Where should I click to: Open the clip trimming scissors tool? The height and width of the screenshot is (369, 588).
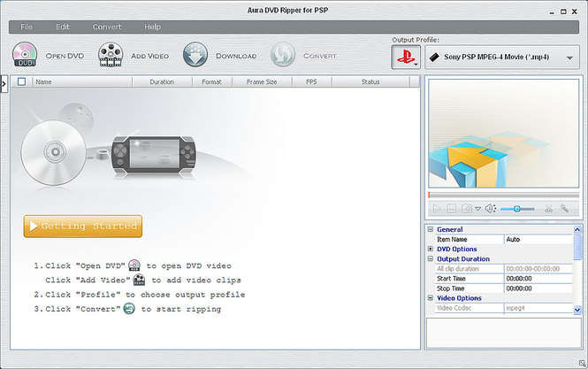point(548,209)
